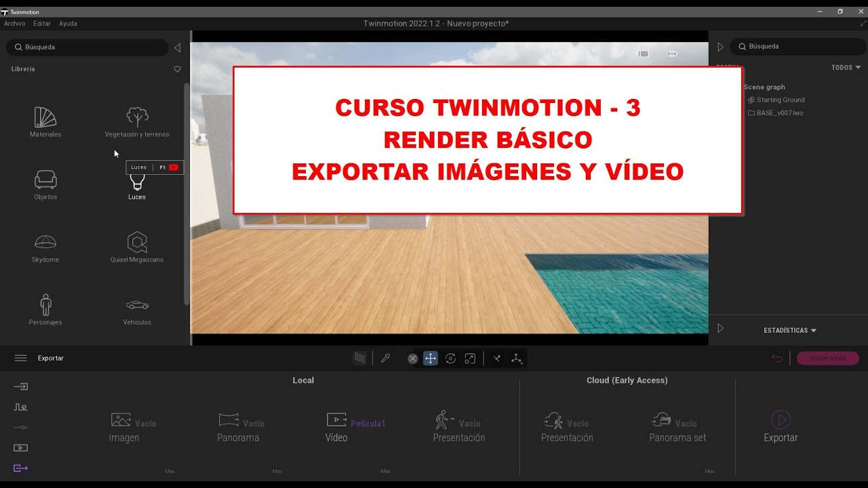Open the Vegetación y terrenos category
The image size is (868, 488).
pos(137,122)
